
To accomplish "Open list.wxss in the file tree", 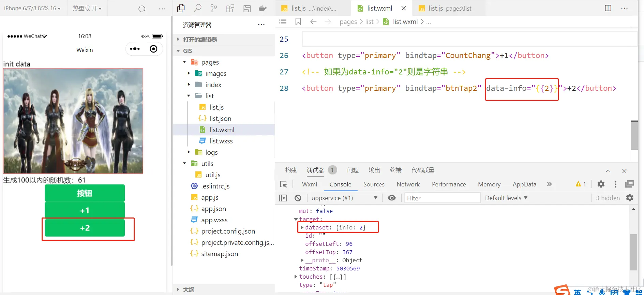I will point(221,141).
